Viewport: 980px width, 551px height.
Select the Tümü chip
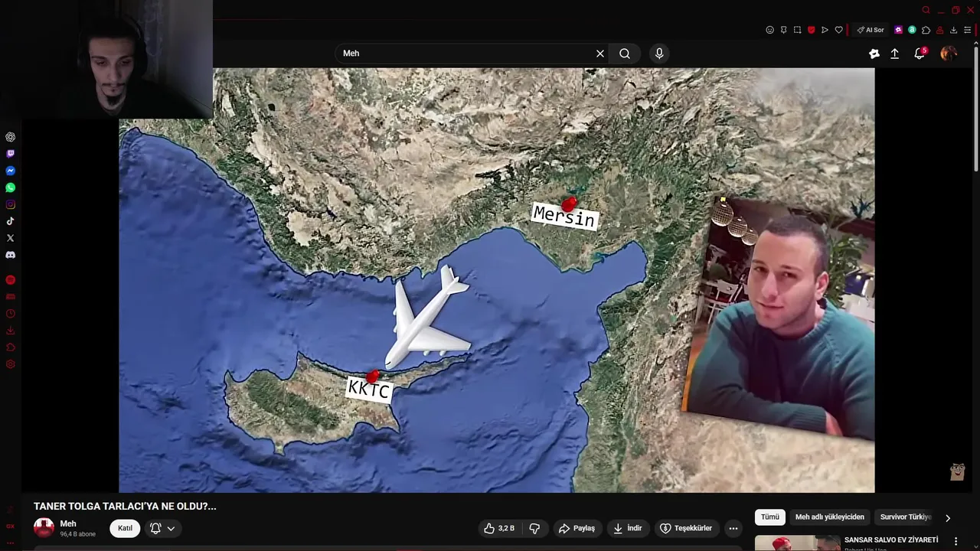(x=770, y=517)
